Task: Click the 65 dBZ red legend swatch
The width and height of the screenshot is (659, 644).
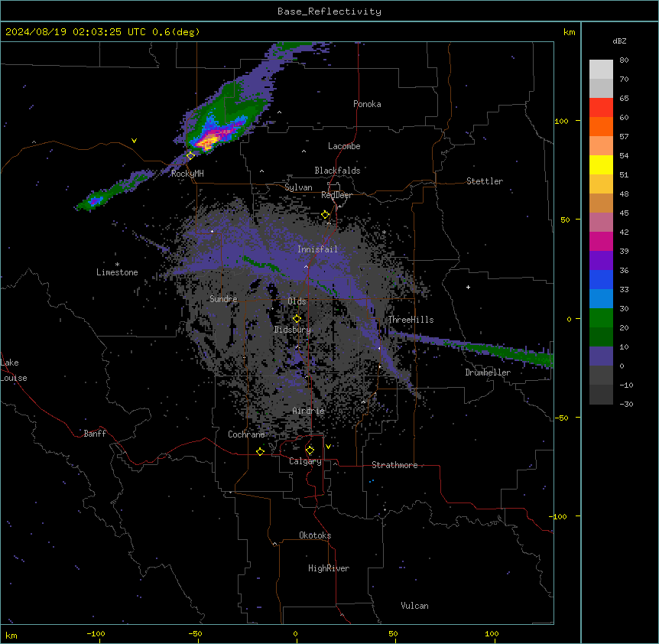Action: pyautogui.click(x=601, y=107)
